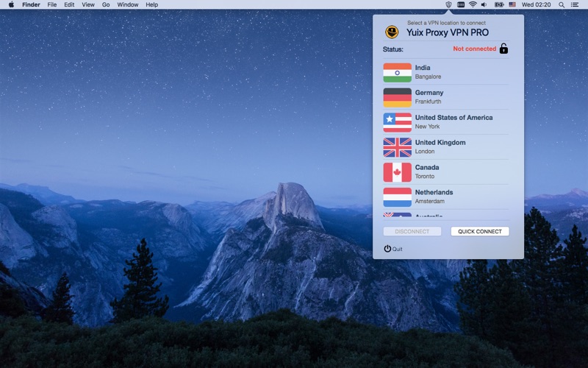Select Germany server location

tap(445, 97)
